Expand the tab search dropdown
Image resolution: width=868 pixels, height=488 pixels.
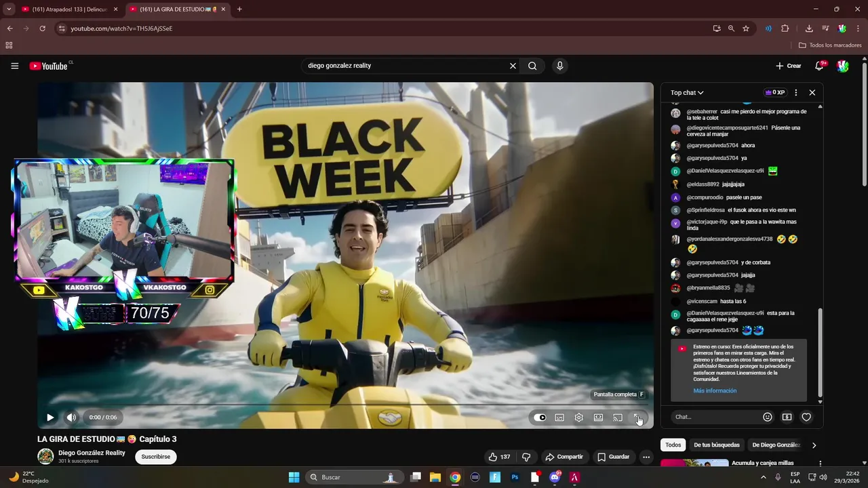(x=9, y=9)
